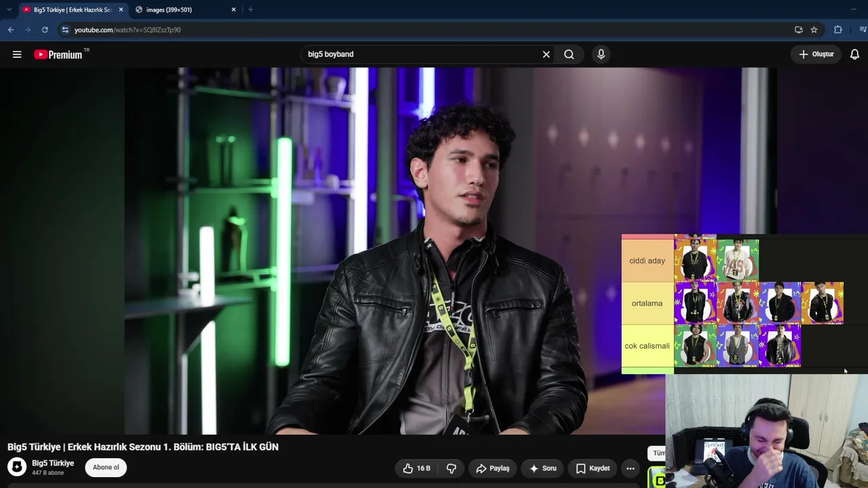
Task: Open the YouTube guide hamburger menu
Action: click(x=17, y=54)
